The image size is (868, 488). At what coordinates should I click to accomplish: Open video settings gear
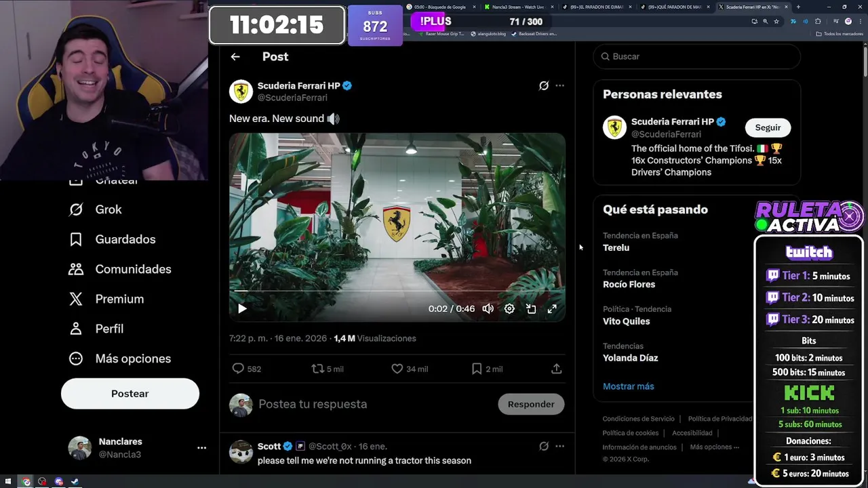coord(509,309)
